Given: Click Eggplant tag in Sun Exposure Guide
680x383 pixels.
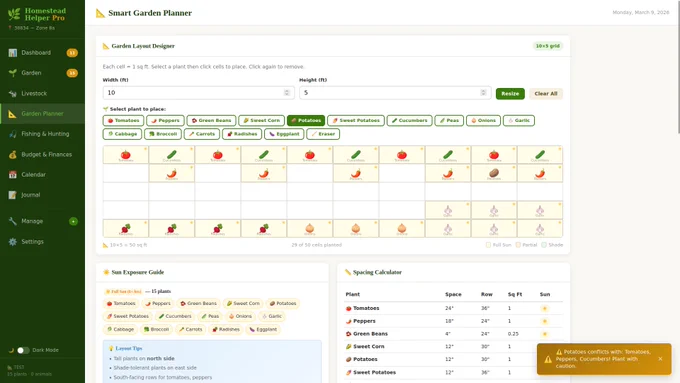Looking at the screenshot, I should 263,330.
